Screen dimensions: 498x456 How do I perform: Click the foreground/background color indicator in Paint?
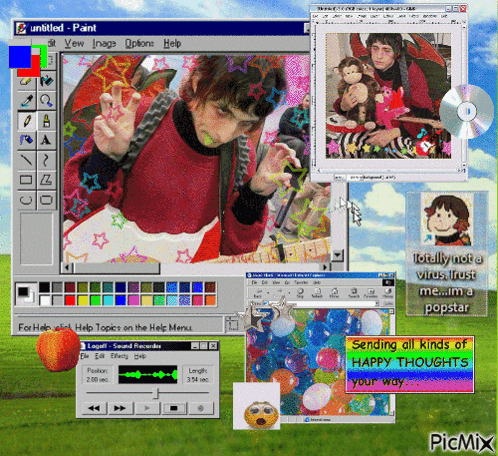click(x=25, y=294)
